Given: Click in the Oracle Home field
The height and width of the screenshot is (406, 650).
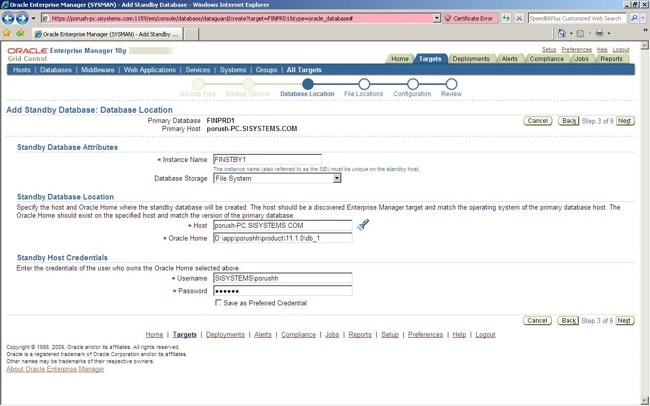Looking at the screenshot, I should [283, 238].
